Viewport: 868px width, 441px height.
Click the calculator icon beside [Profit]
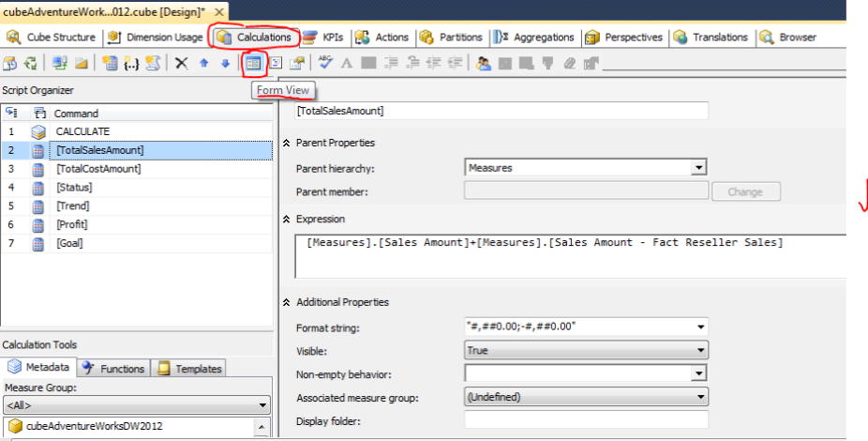pos(38,225)
